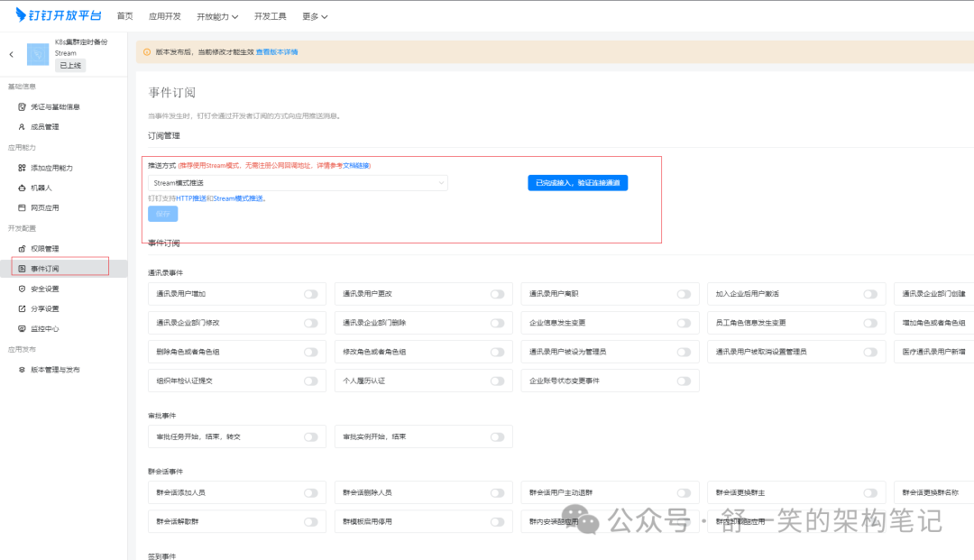
Task: Click the Stream模式推送 link below the dropdown
Action: click(x=238, y=198)
